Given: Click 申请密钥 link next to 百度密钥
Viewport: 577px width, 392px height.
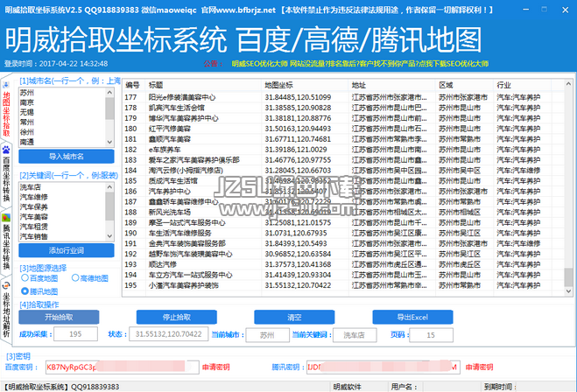Looking at the screenshot, I should [216, 367].
